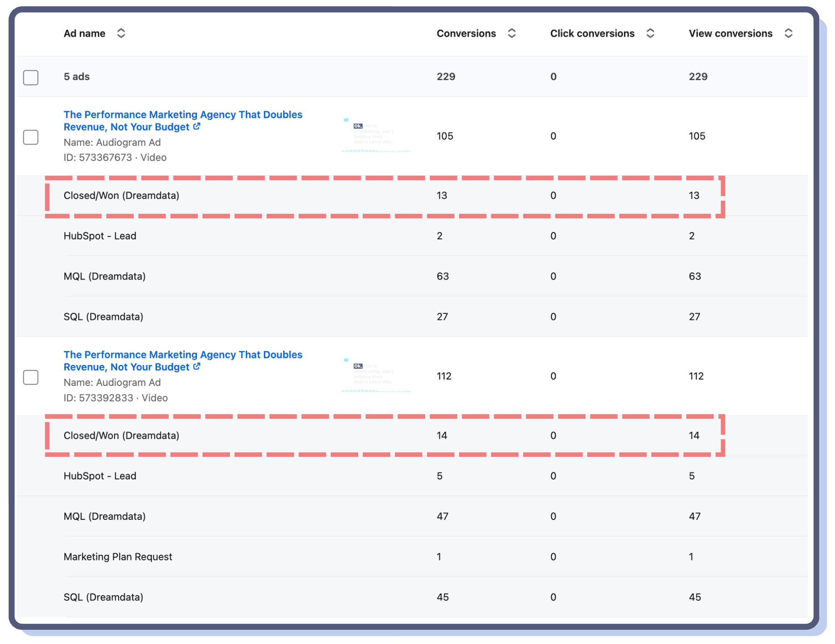The image size is (835, 644).
Task: Click the MQL (Dreamdata) label with 47 conversions
Action: point(104,516)
